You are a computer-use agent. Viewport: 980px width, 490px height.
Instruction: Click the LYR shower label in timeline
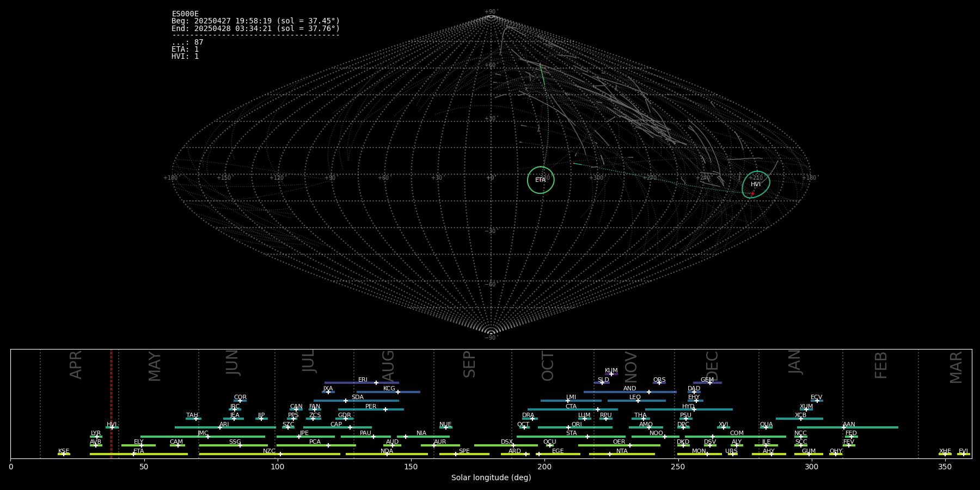point(96,433)
